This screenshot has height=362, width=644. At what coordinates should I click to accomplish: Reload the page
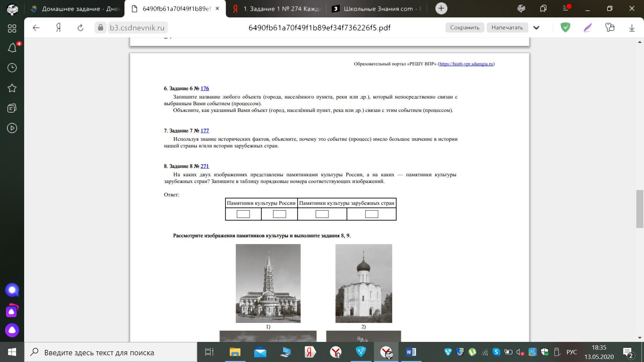click(x=80, y=27)
